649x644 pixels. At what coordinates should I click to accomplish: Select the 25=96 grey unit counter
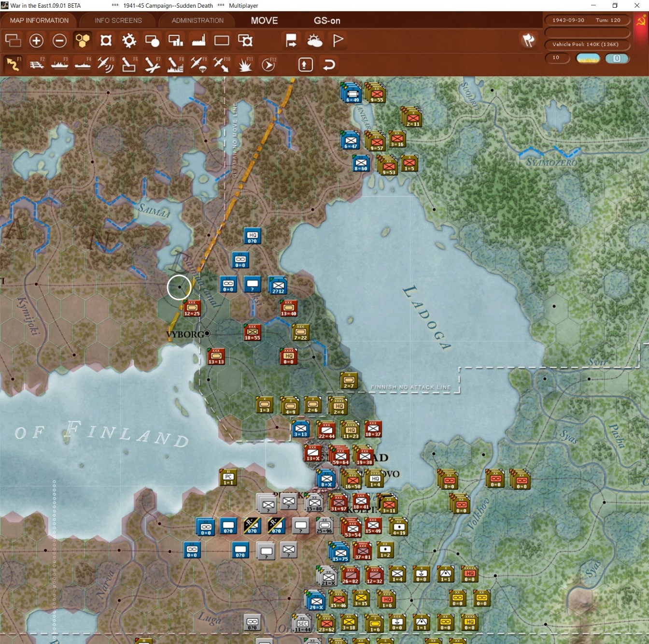coord(324,525)
